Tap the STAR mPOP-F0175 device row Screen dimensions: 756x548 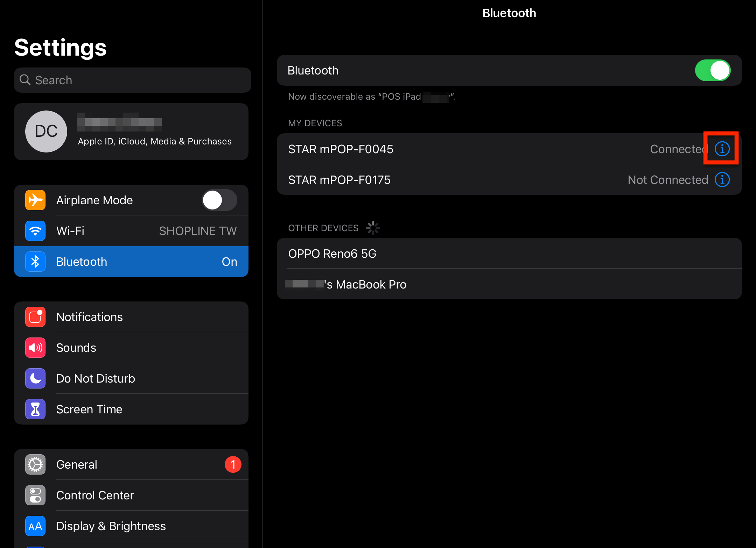455,180
